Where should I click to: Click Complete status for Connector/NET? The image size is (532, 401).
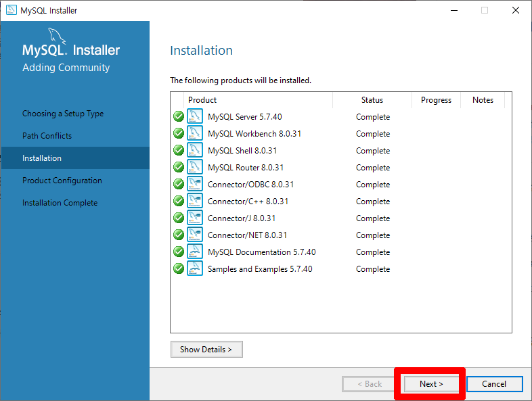[x=373, y=236]
